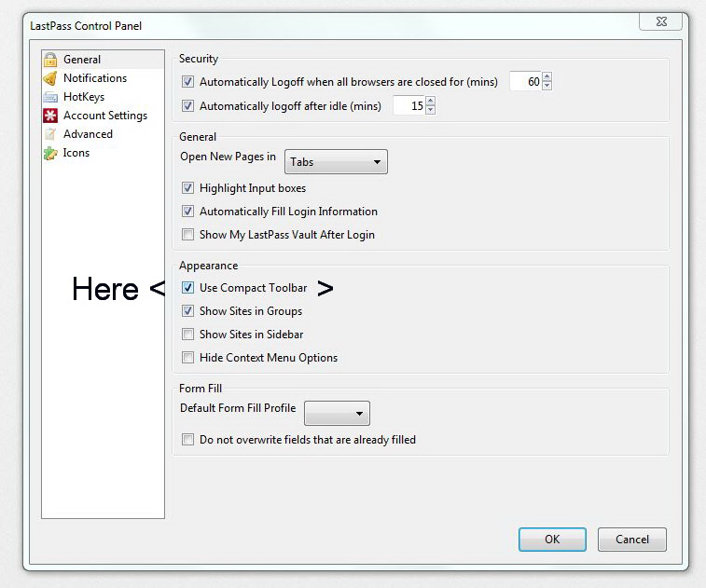Click the Cancel button

point(632,540)
